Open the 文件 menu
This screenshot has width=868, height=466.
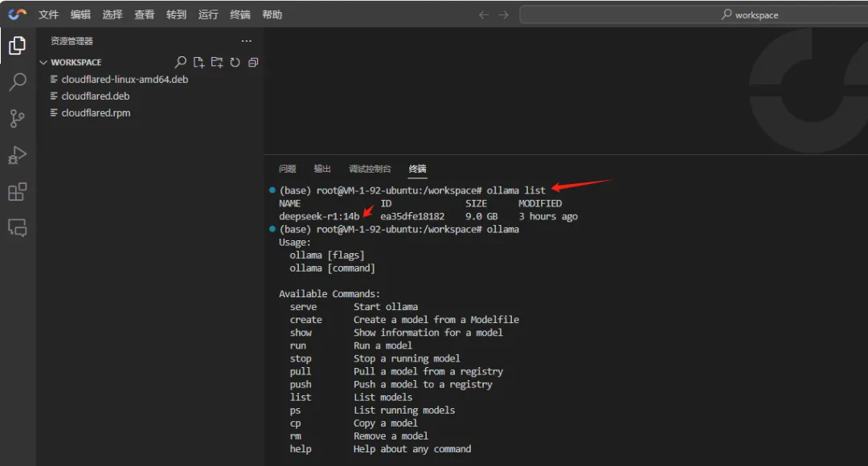(49, 14)
